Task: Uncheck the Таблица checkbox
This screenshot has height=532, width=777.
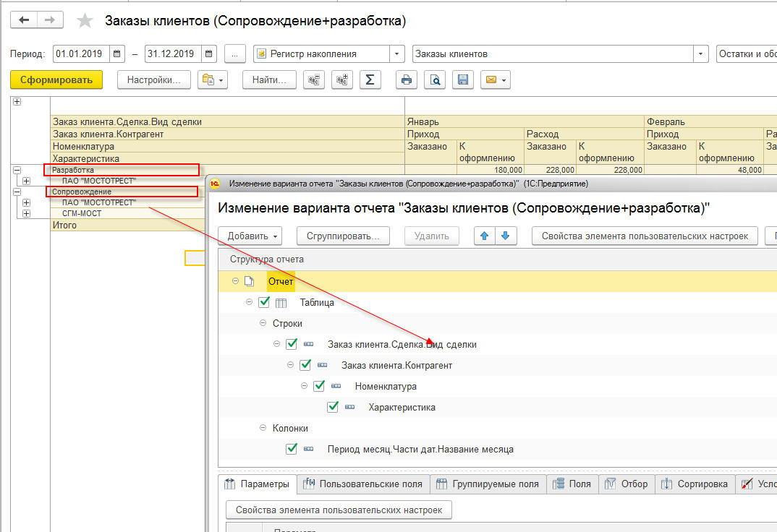Action: click(x=264, y=302)
